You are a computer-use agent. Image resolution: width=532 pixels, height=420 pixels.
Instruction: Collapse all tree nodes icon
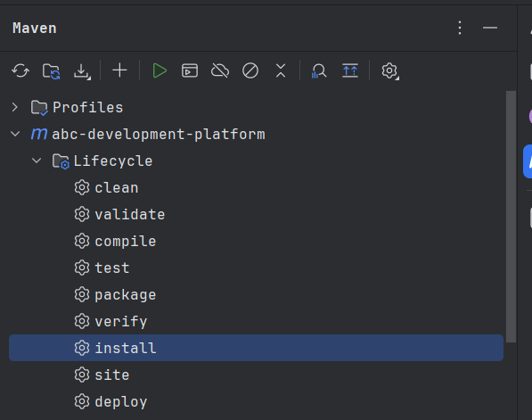click(281, 70)
